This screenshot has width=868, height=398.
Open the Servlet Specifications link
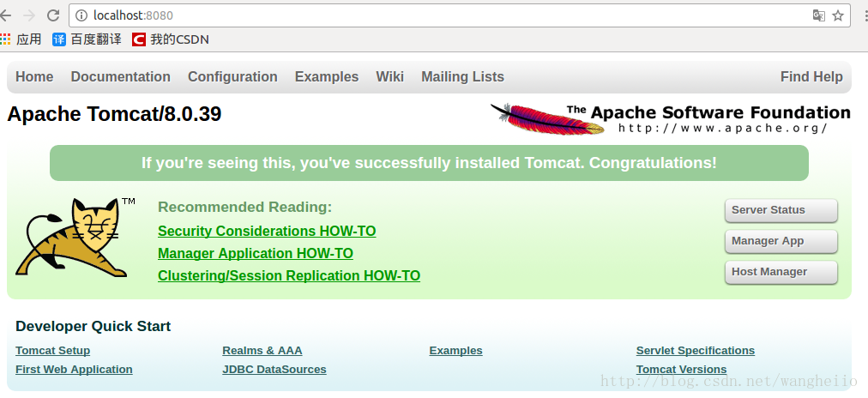pyautogui.click(x=696, y=351)
